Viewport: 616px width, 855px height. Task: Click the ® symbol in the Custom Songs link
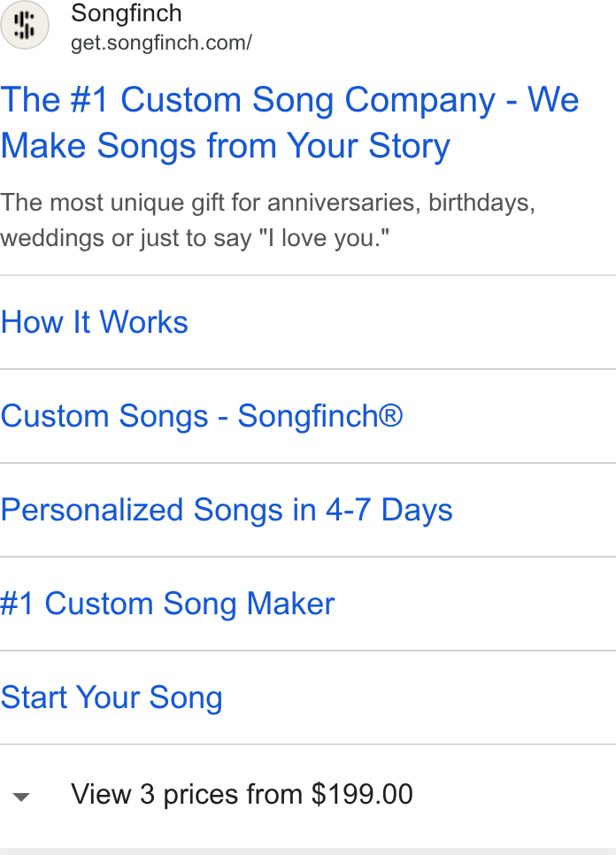point(391,415)
